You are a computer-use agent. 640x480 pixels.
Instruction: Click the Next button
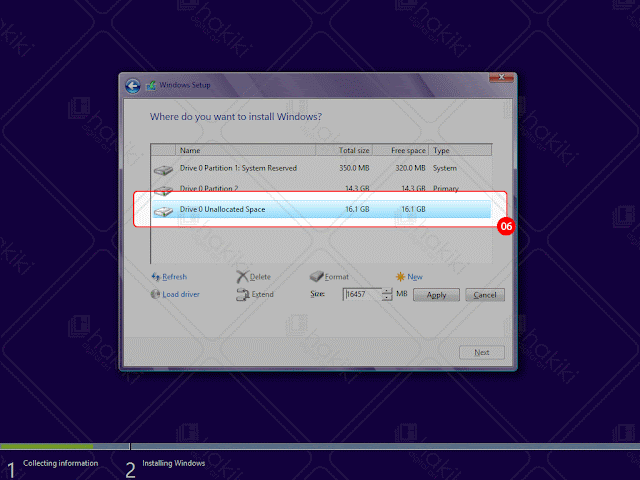(482, 352)
